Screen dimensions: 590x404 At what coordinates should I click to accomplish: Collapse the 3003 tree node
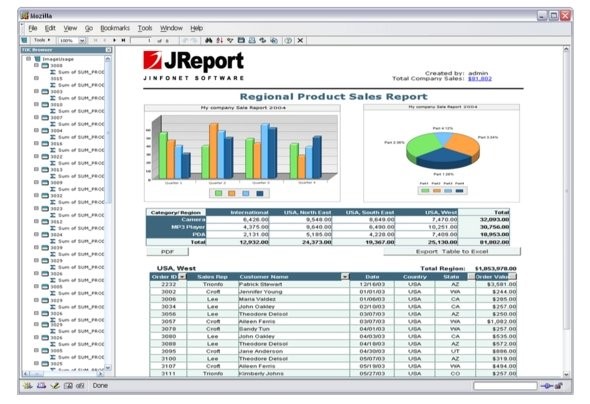(x=36, y=91)
